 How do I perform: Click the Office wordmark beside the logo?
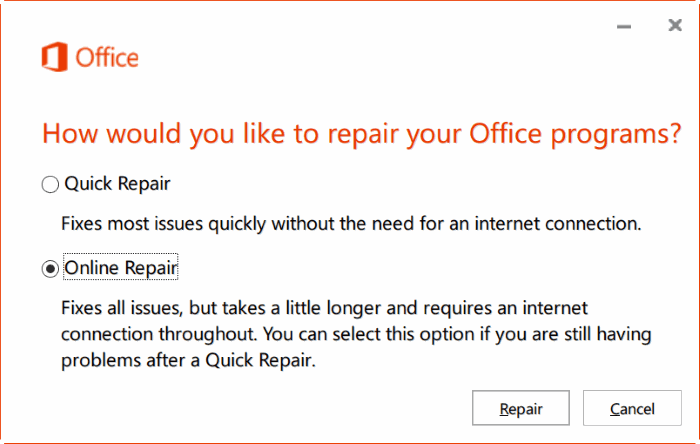click(x=105, y=59)
